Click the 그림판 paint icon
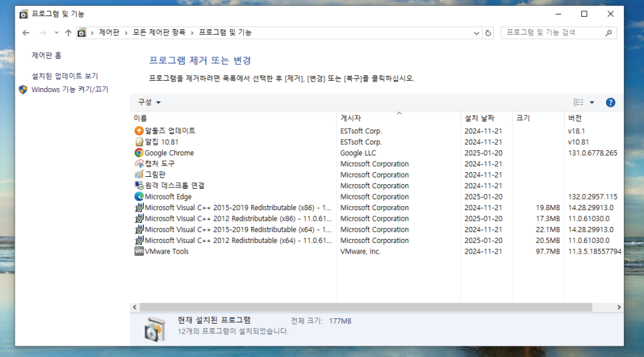Viewport: 644px width, 357px height. pyautogui.click(x=139, y=175)
